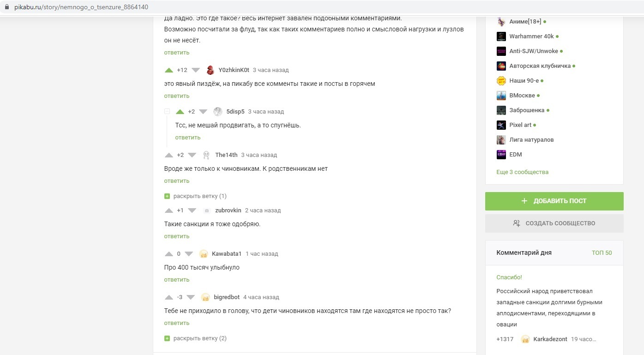Viewport: 644px width, 355px height.
Task: Downvote the 5disp5 comment
Action: point(203,112)
